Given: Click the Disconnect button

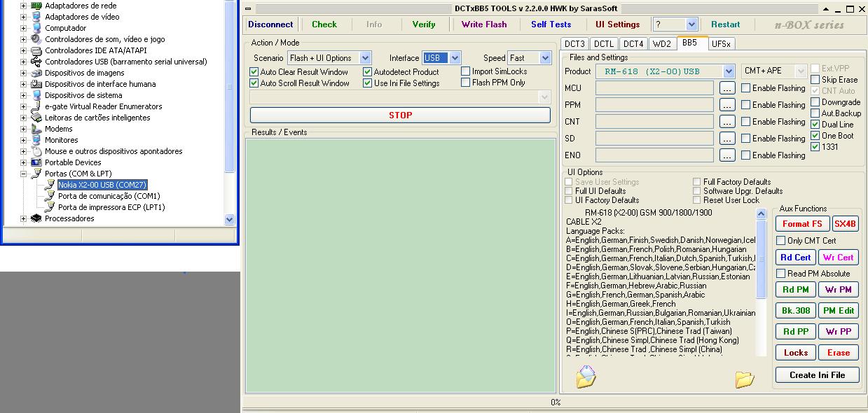Looking at the screenshot, I should tap(270, 24).
